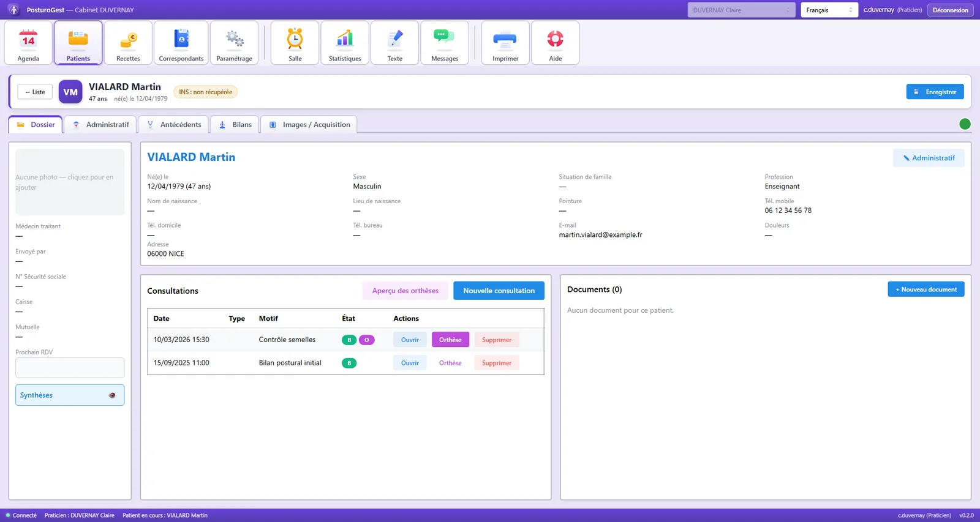Open Statistiques bar chart icon

tap(345, 43)
